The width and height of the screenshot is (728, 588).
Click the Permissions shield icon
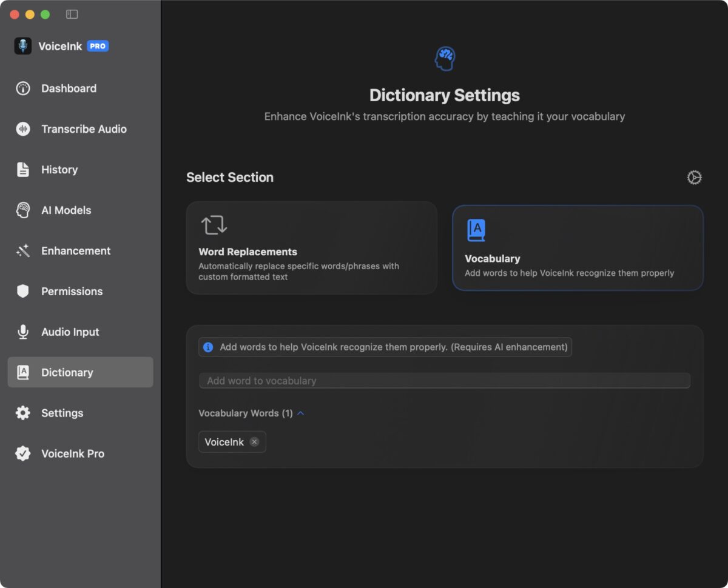pos(23,292)
